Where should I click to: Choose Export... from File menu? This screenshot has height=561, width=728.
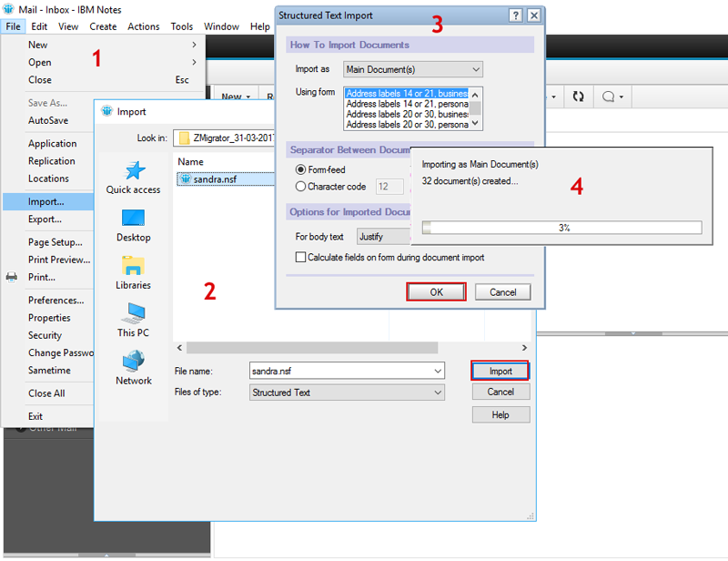(48, 219)
